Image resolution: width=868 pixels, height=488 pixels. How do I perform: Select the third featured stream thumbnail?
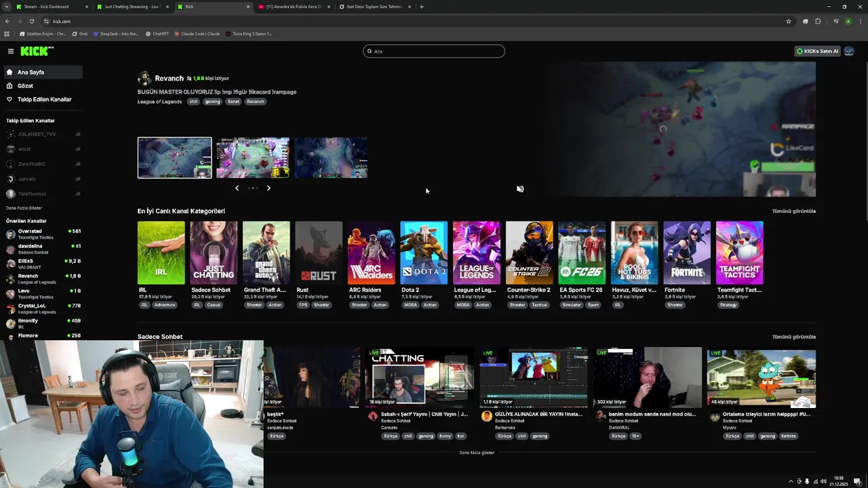click(x=331, y=158)
